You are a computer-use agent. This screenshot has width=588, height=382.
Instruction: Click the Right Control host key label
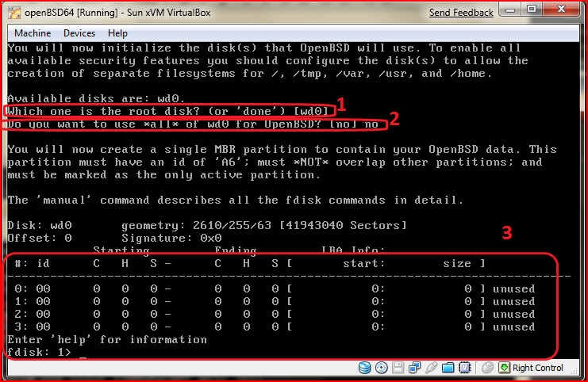pyautogui.click(x=538, y=368)
